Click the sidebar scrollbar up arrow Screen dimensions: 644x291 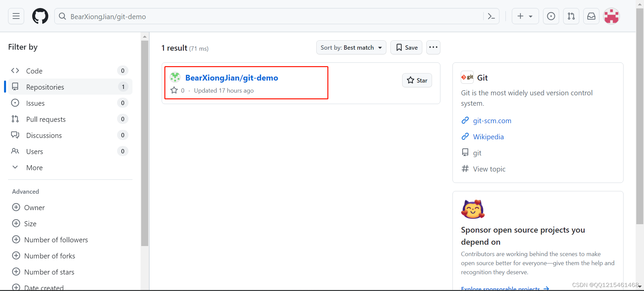click(145, 37)
